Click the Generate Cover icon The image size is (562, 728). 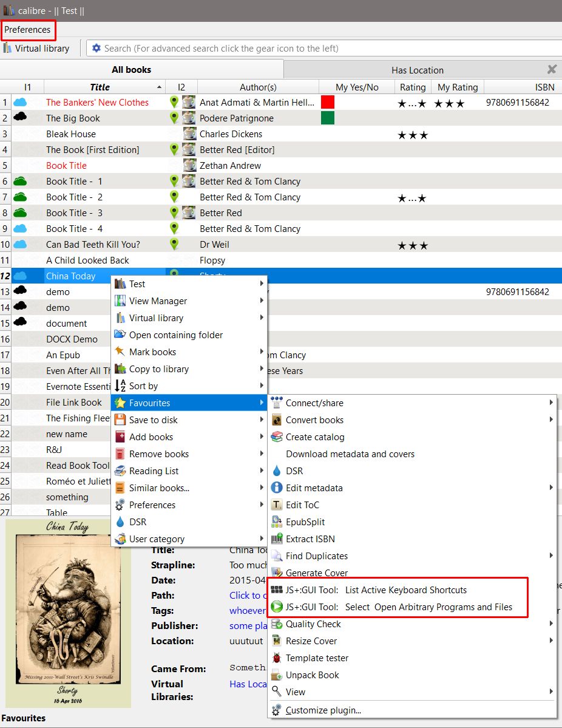pyautogui.click(x=277, y=573)
